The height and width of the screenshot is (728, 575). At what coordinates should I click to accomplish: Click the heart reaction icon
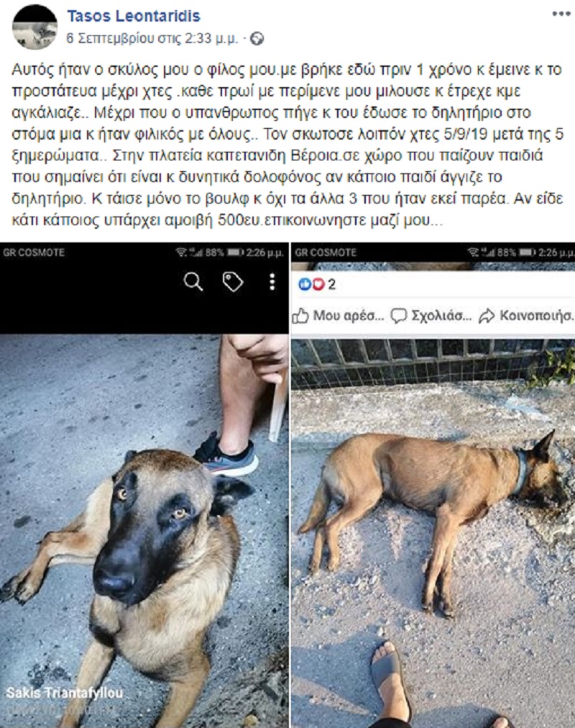coord(318,284)
